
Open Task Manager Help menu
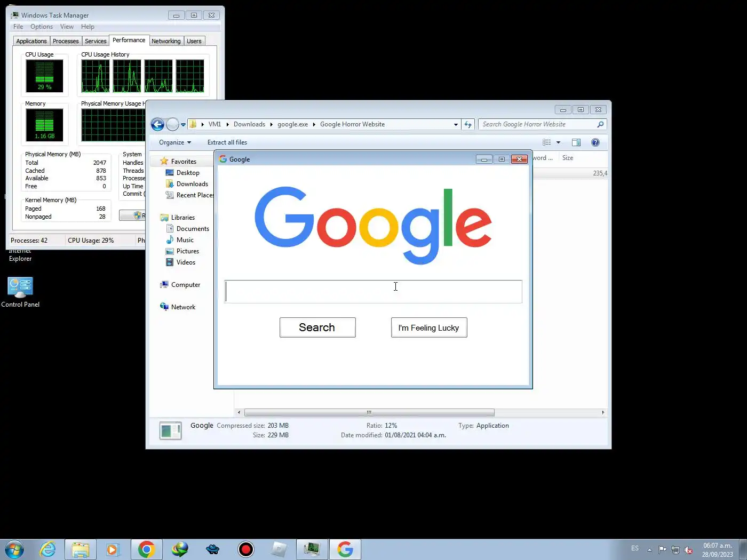88,27
